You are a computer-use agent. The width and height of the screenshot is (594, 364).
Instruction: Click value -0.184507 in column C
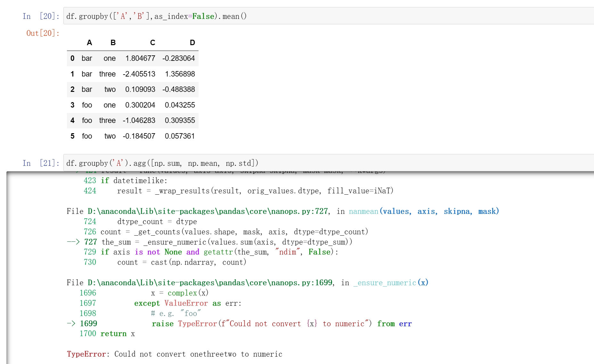click(139, 136)
